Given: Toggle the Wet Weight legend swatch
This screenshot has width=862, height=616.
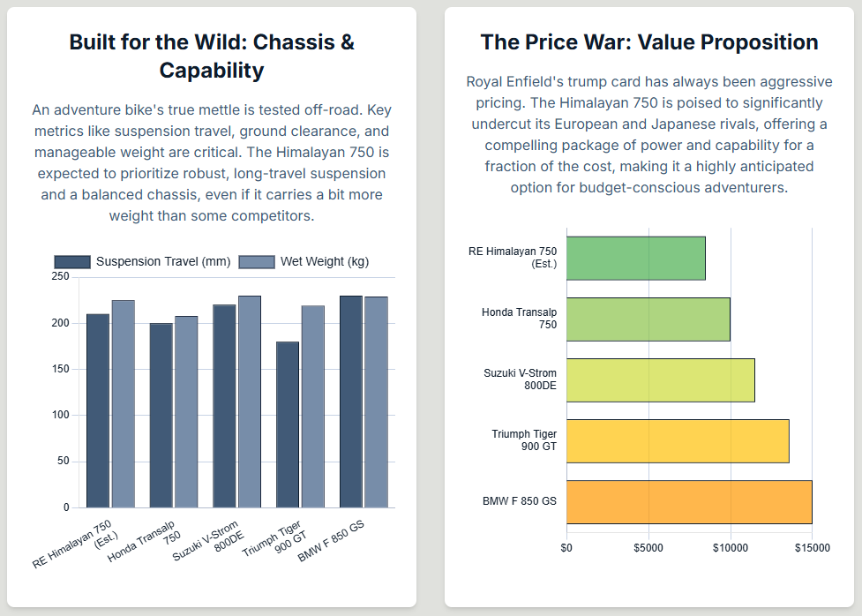Looking at the screenshot, I should (x=258, y=262).
